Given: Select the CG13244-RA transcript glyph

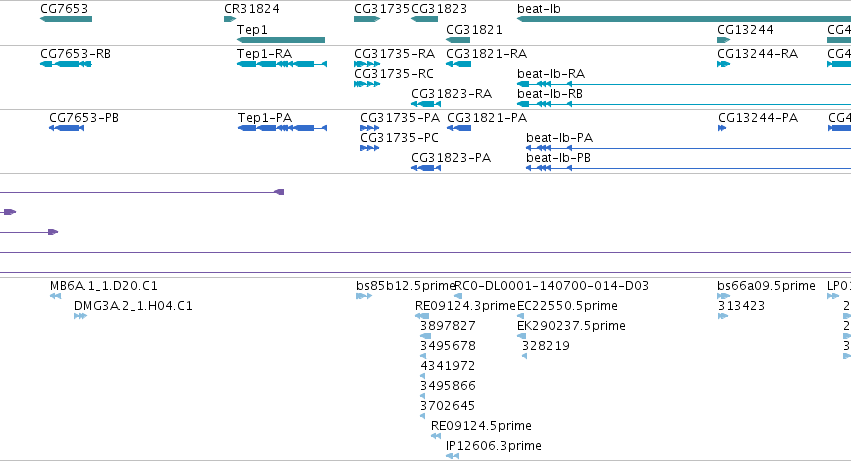Looking at the screenshot, I should pos(723,64).
